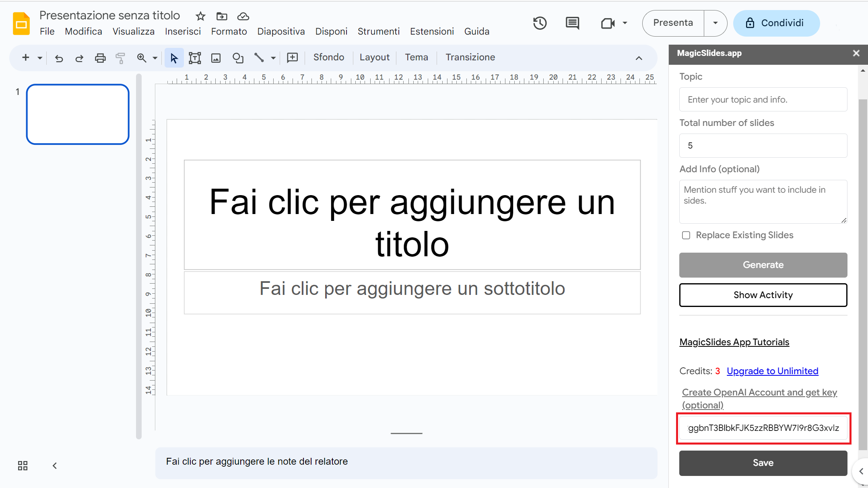Check Replace Existing Slides

point(686,235)
